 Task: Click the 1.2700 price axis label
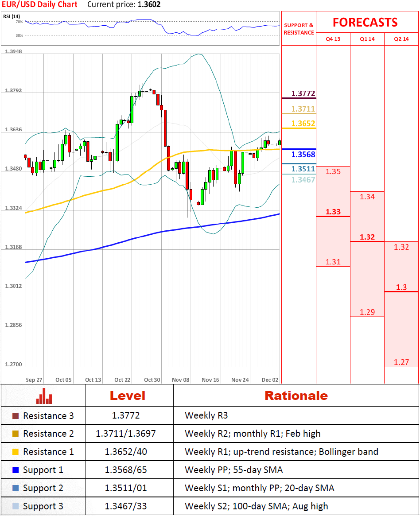click(x=13, y=364)
